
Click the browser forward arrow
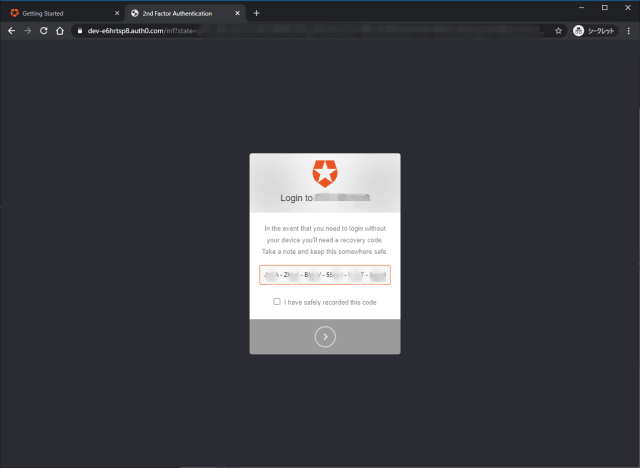point(27,31)
